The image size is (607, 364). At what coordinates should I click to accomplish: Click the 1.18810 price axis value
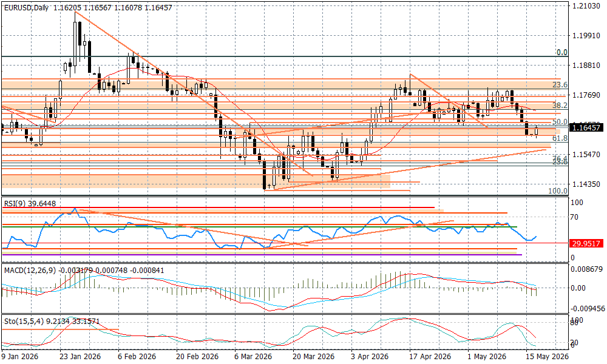tap(586, 66)
